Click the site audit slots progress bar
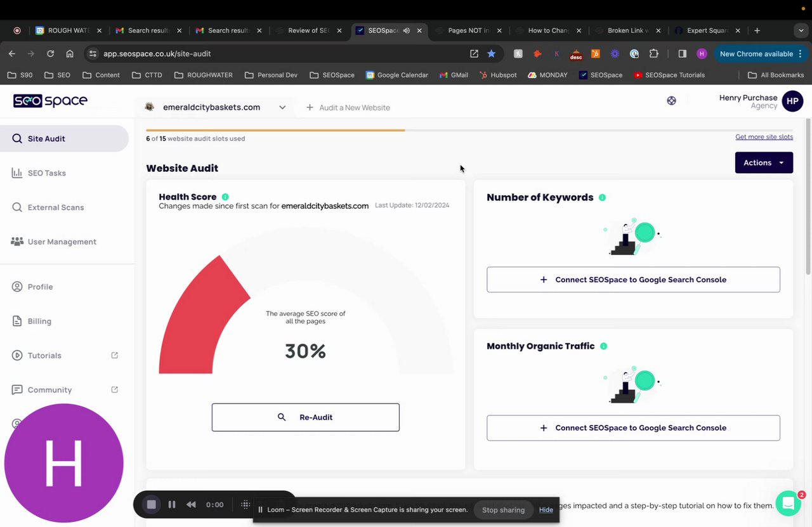The height and width of the screenshot is (527, 812). (x=469, y=130)
